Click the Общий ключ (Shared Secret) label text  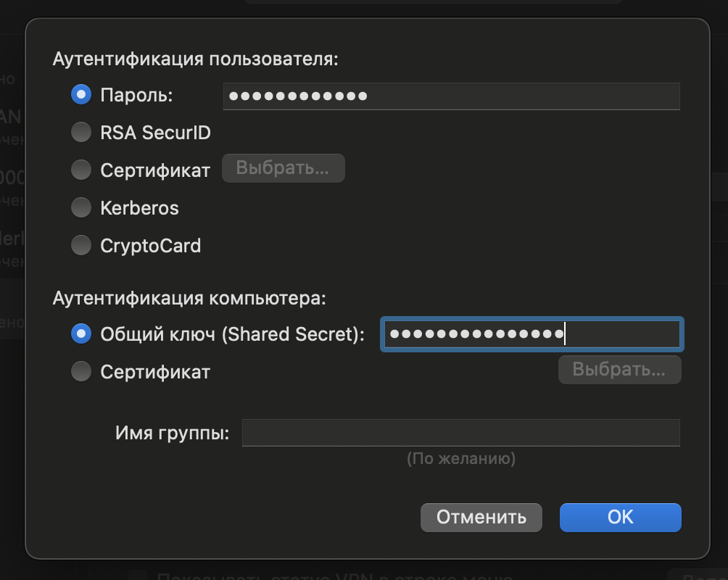[x=232, y=334]
